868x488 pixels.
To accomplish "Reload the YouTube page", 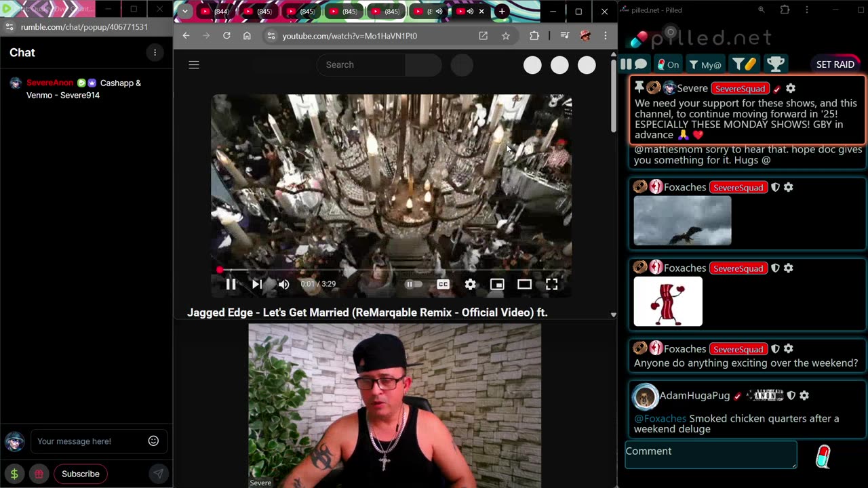I will pos(226,36).
